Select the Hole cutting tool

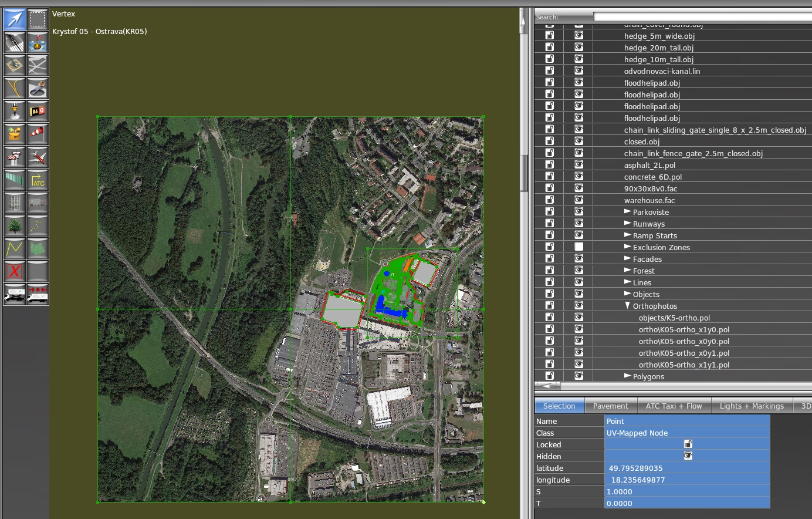[38, 88]
